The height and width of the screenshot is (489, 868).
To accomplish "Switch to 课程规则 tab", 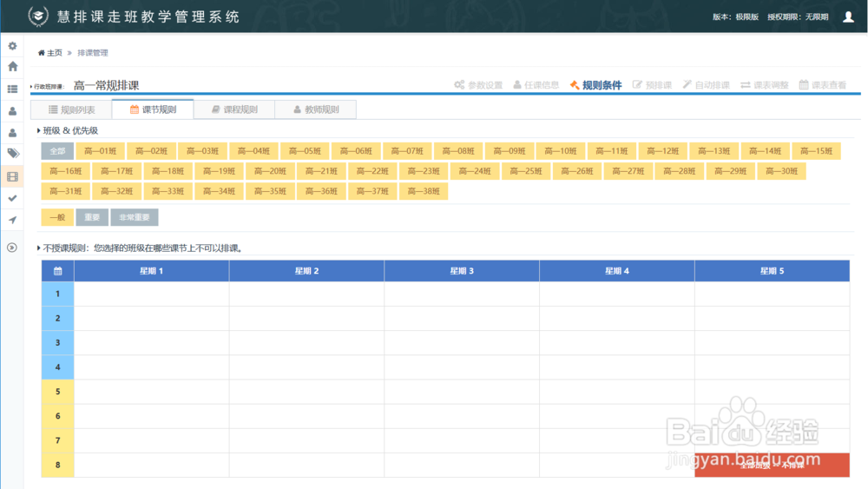I will pyautogui.click(x=234, y=109).
